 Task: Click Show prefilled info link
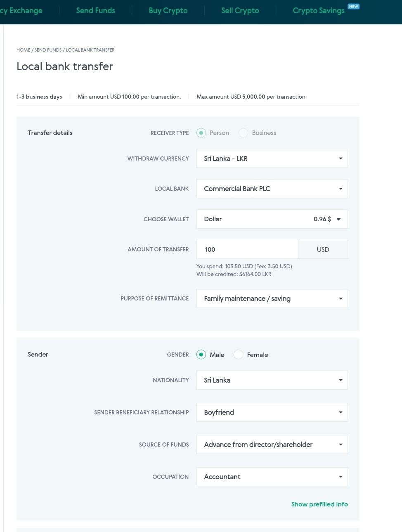pyautogui.click(x=319, y=504)
